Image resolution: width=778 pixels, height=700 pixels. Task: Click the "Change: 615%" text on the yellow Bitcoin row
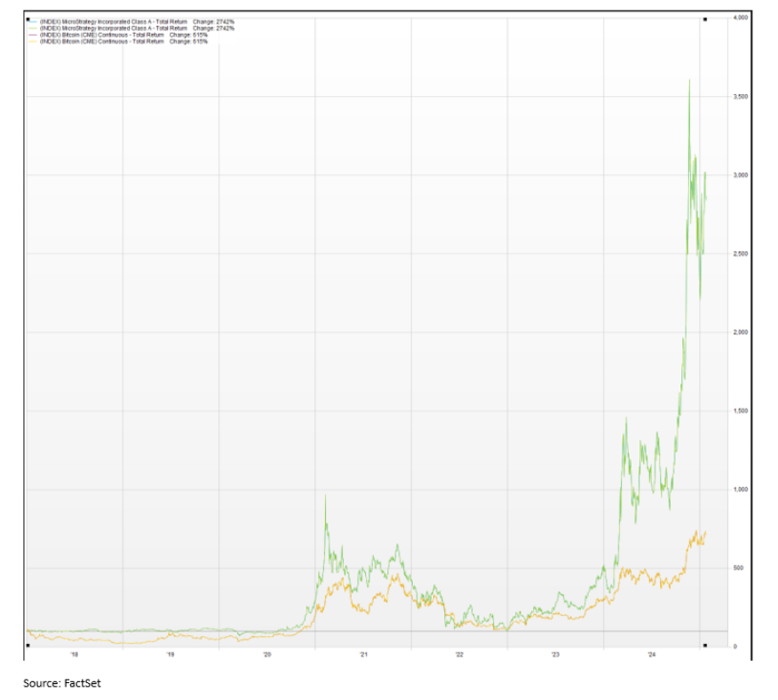(188, 42)
